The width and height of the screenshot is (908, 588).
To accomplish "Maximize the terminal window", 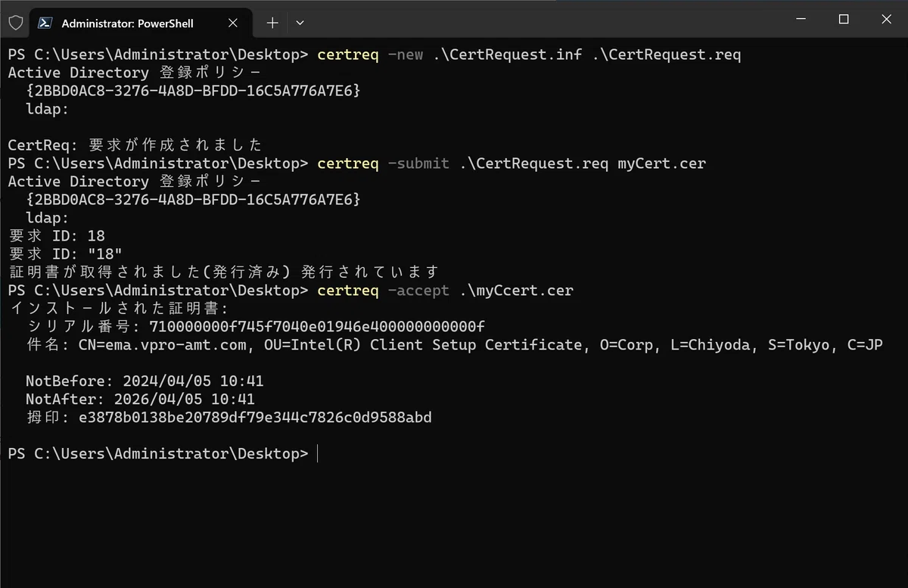I will click(844, 20).
